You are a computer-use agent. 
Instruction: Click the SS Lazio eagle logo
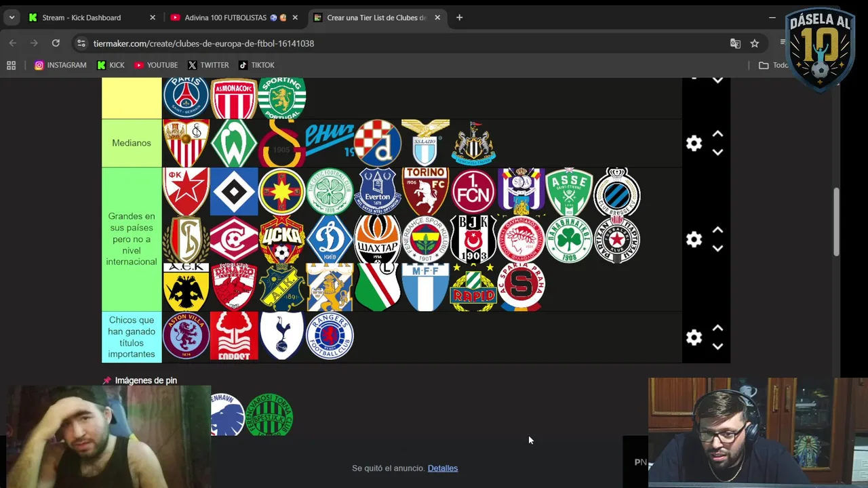pyautogui.click(x=425, y=143)
